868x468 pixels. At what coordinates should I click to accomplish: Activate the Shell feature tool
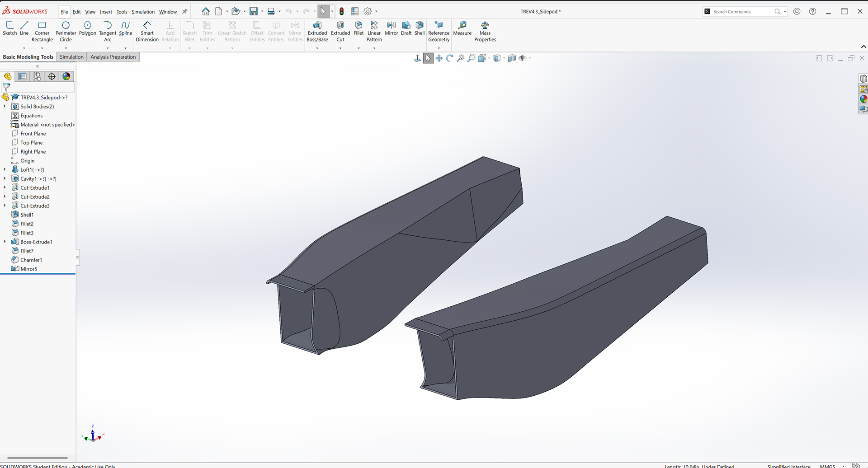click(419, 28)
